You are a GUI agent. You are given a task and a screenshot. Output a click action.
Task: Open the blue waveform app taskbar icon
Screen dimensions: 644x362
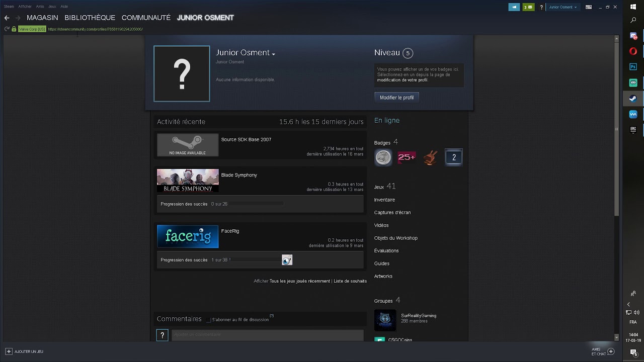(x=633, y=114)
